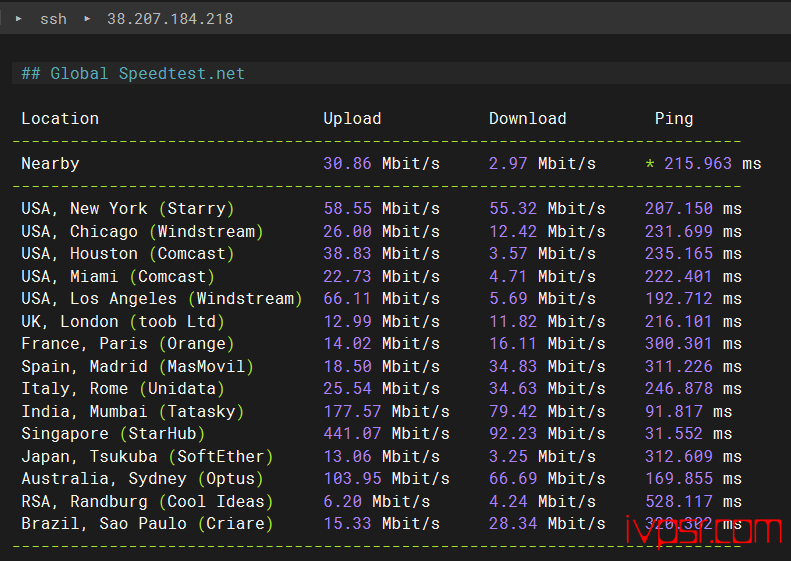791x561 pixels.
Task: Click the Ping column header
Action: coord(674,119)
